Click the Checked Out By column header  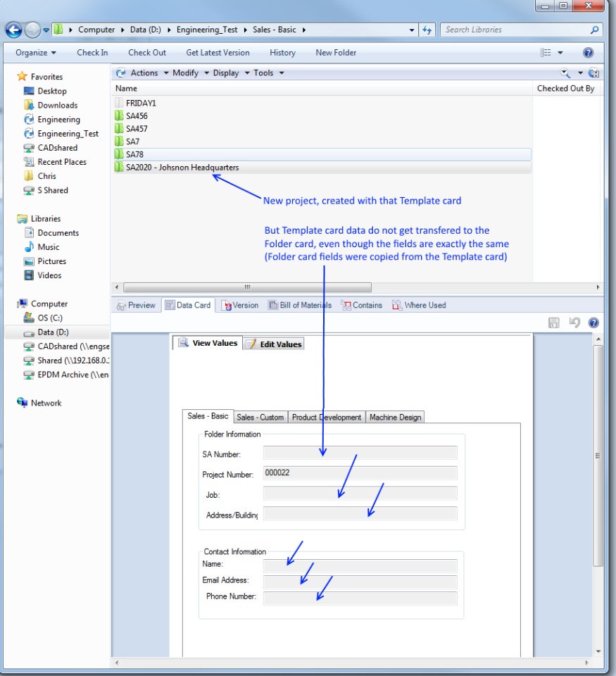click(565, 89)
